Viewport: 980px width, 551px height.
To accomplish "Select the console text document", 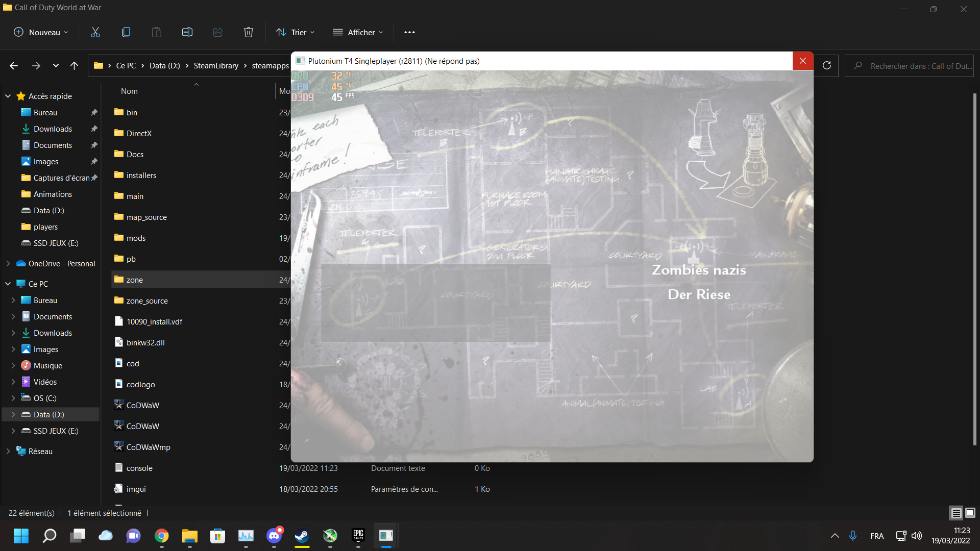I will [139, 468].
